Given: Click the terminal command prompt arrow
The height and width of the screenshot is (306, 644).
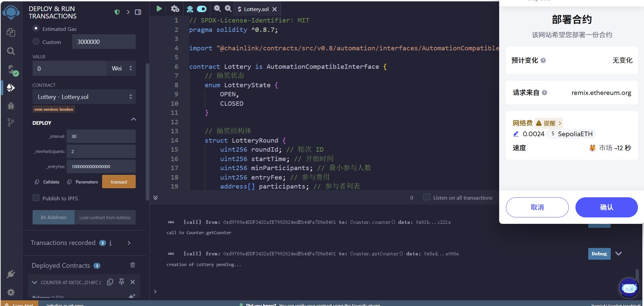Looking at the screenshot, I should pos(155,292).
